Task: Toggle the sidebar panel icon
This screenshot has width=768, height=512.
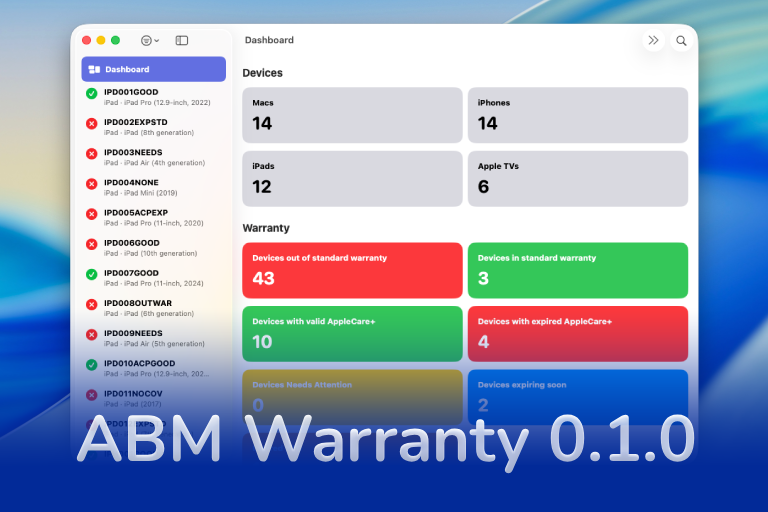Action: pyautogui.click(x=182, y=41)
